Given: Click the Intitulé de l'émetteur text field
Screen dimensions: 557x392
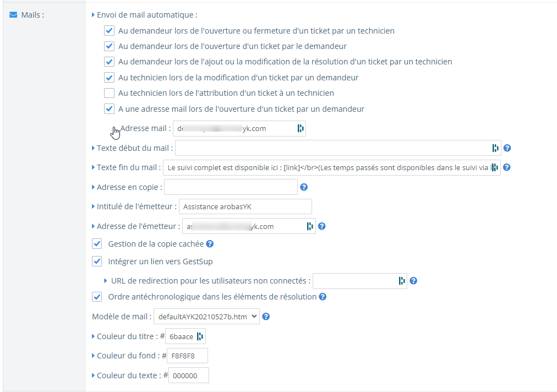Looking at the screenshot, I should point(245,206).
